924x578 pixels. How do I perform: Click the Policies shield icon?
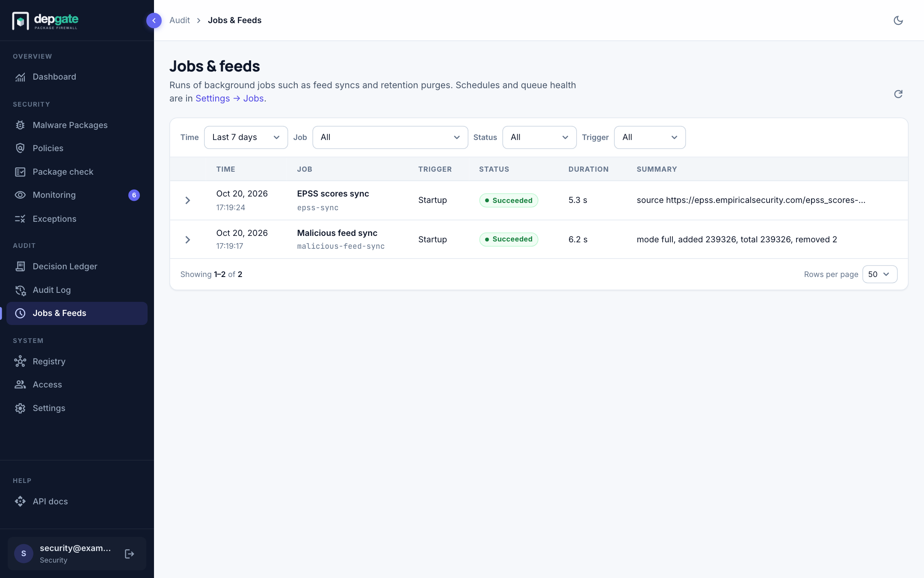coord(20,148)
